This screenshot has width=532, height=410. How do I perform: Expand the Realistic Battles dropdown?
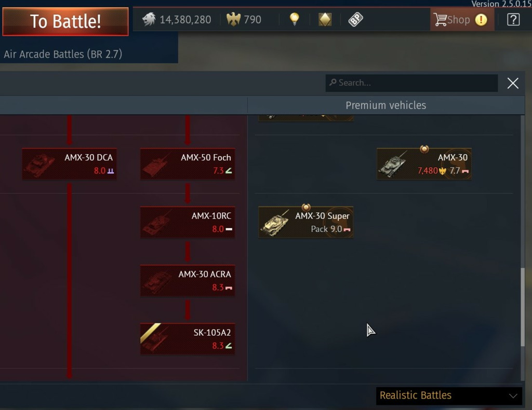449,395
